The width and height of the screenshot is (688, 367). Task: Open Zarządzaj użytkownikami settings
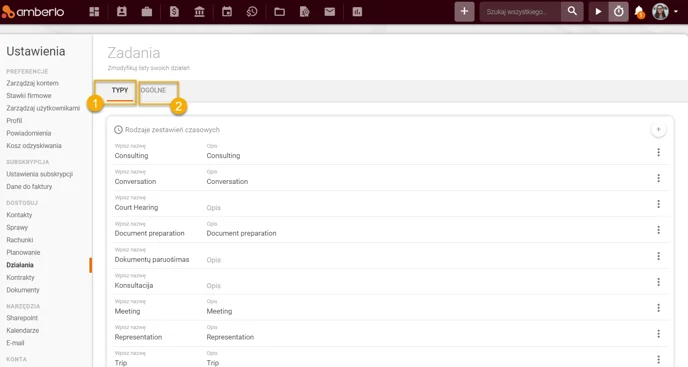tap(43, 108)
